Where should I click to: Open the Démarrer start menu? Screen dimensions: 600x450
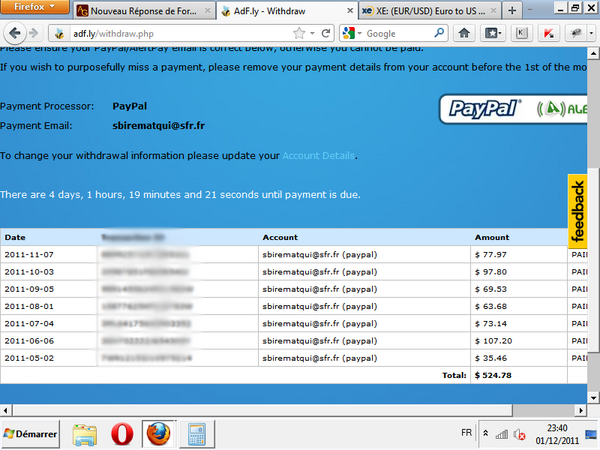pyautogui.click(x=30, y=434)
